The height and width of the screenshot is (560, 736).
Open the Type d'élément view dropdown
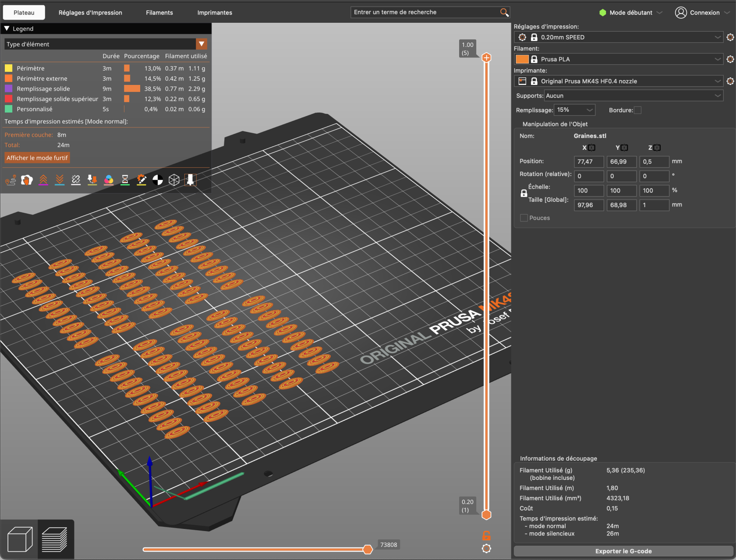tap(106, 44)
